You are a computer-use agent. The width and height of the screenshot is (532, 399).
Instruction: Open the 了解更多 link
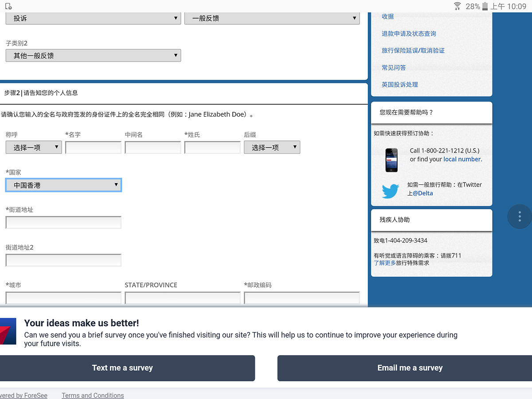[x=385, y=263]
